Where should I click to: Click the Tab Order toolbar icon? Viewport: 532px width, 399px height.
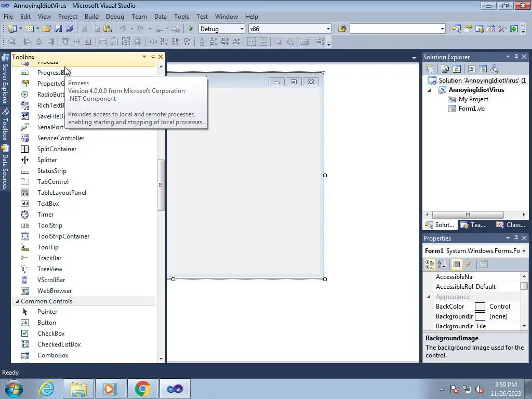click(320, 42)
